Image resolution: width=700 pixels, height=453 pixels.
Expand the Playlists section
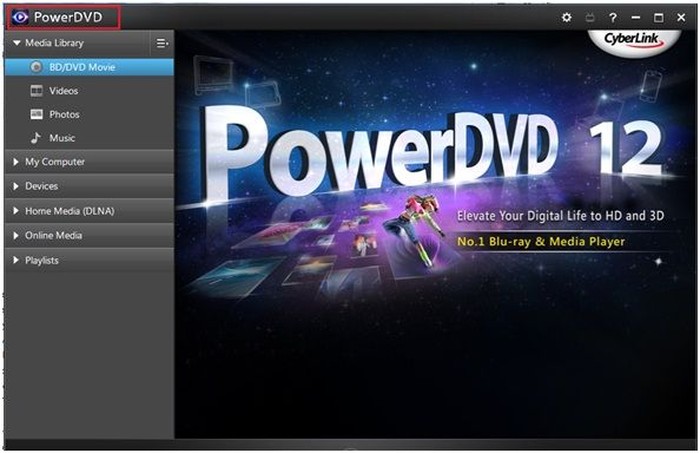click(x=16, y=261)
